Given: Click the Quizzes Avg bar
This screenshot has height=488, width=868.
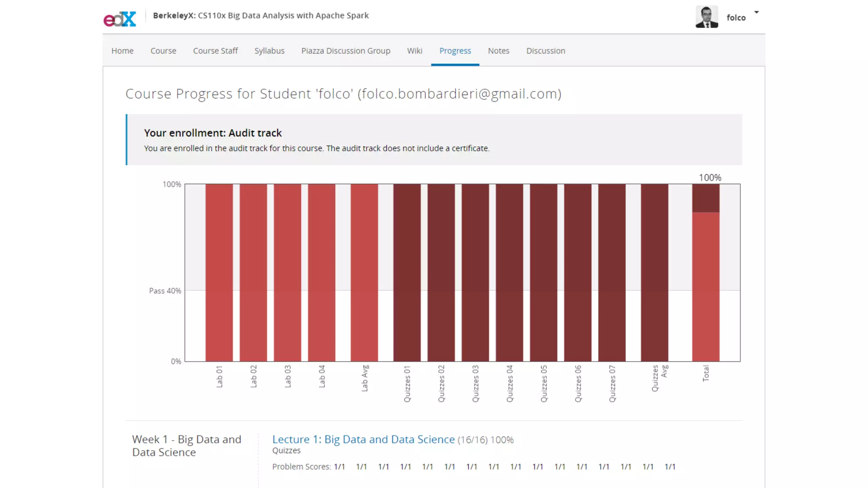Looking at the screenshot, I should [655, 272].
